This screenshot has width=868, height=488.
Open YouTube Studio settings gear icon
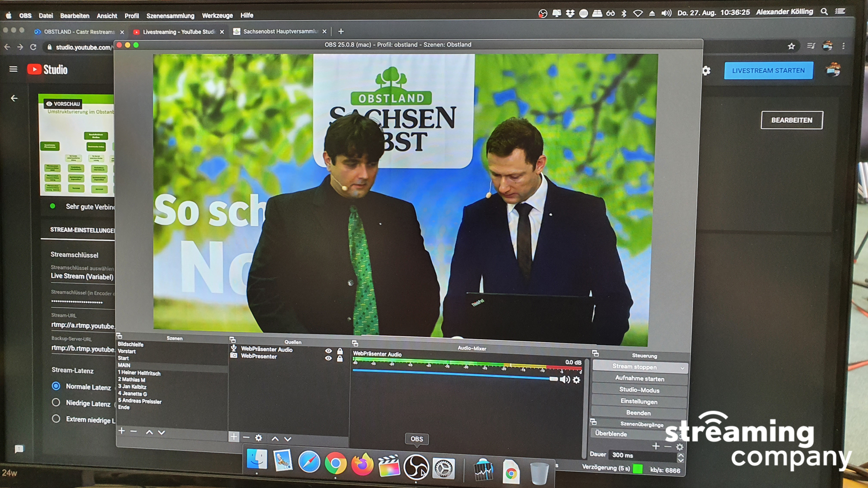(706, 70)
